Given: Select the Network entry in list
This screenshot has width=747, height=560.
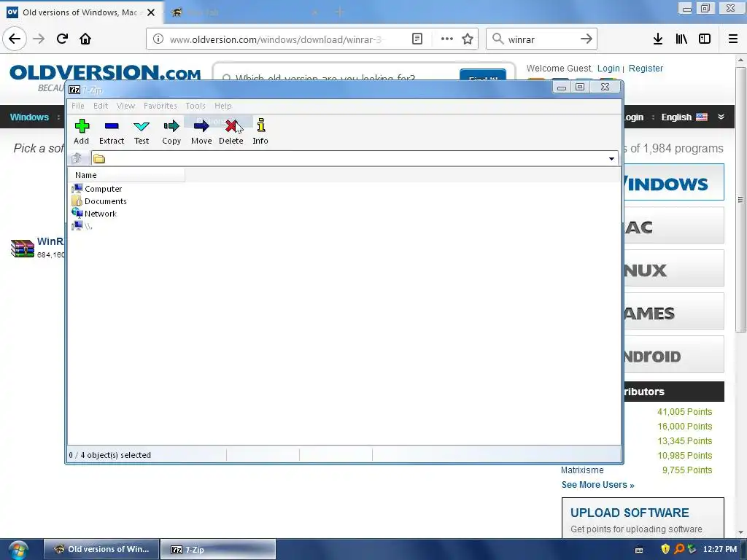Looking at the screenshot, I should point(94,214).
